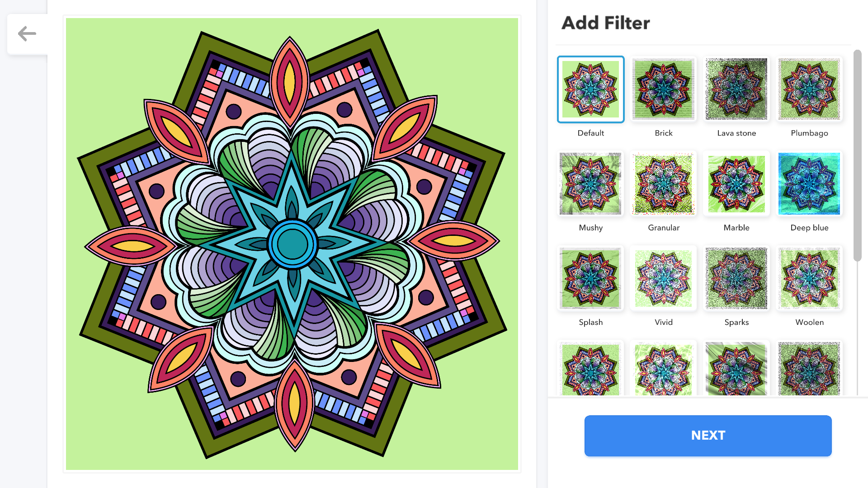
Task: Click the back arrow icon
Action: click(x=27, y=34)
